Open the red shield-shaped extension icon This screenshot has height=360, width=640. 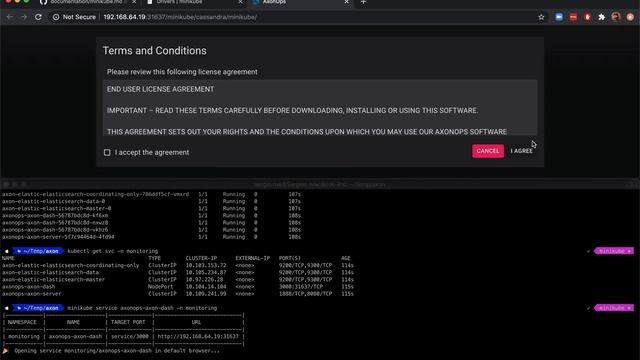point(587,17)
